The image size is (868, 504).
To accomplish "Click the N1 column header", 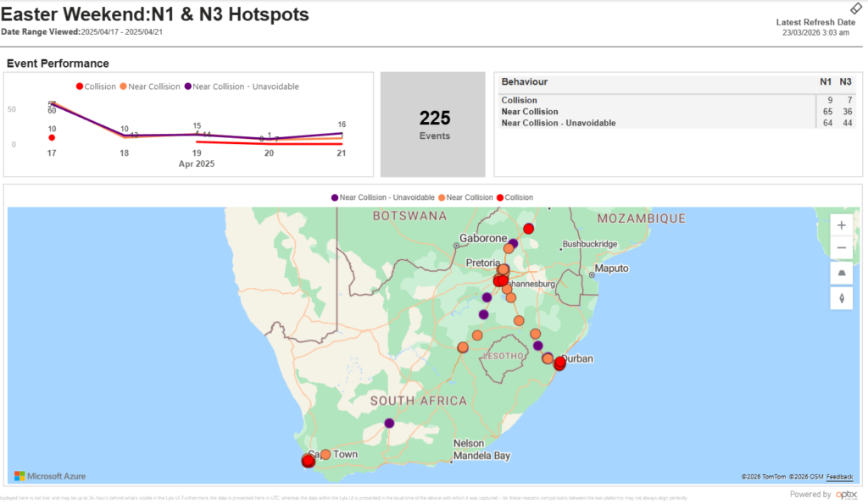I will pyautogui.click(x=825, y=82).
